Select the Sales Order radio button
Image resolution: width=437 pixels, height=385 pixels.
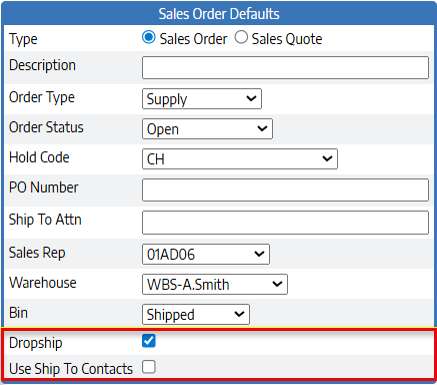pos(149,37)
